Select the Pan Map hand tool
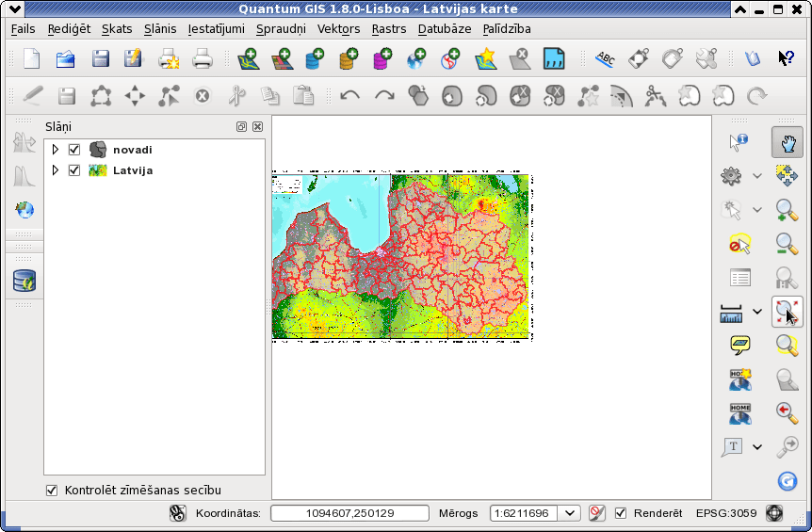 (x=788, y=142)
